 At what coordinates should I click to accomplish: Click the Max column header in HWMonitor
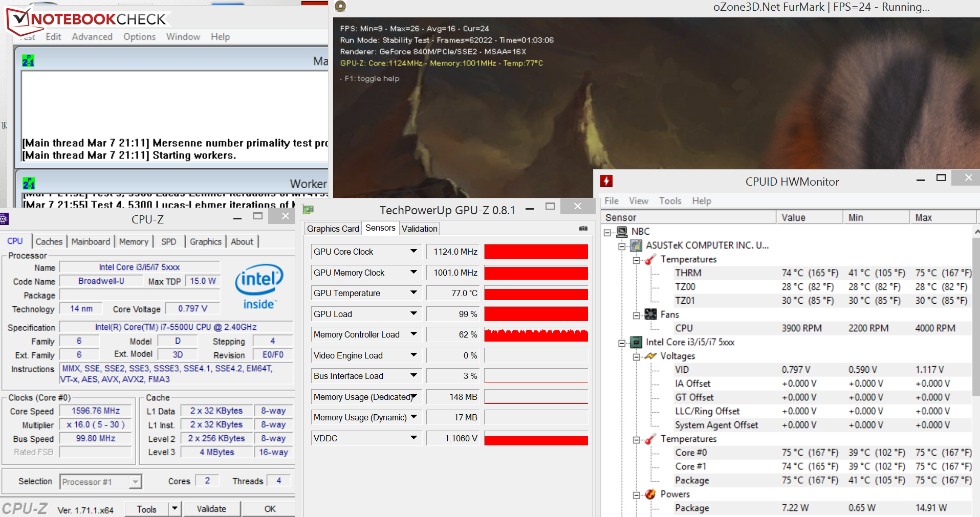click(x=943, y=217)
